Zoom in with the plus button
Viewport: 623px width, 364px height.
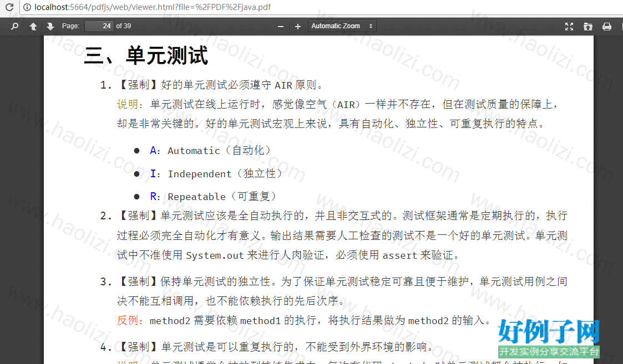pos(297,27)
